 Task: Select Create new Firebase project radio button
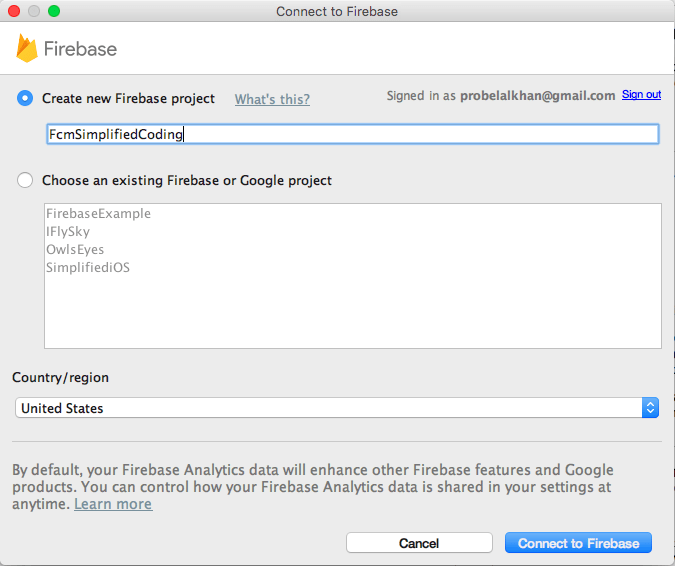click(x=25, y=98)
